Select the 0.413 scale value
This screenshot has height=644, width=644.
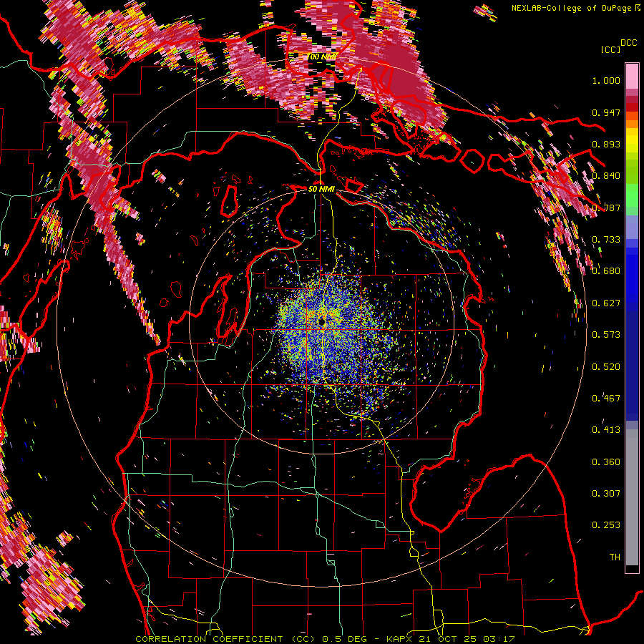pos(606,430)
